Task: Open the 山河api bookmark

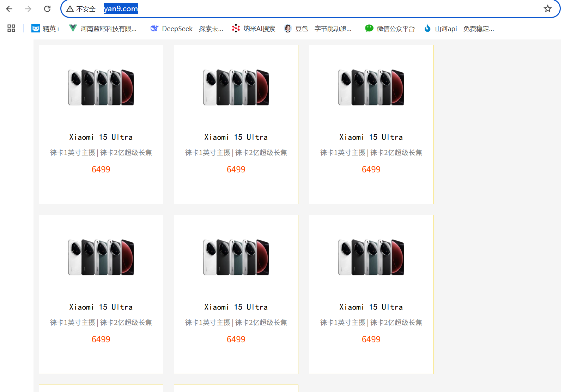Action: [459, 29]
